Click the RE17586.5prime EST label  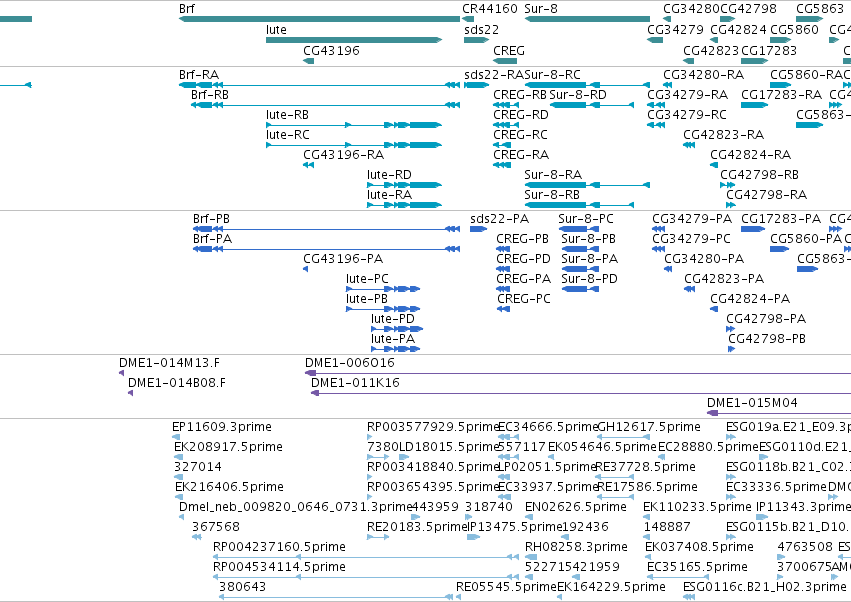click(x=647, y=487)
